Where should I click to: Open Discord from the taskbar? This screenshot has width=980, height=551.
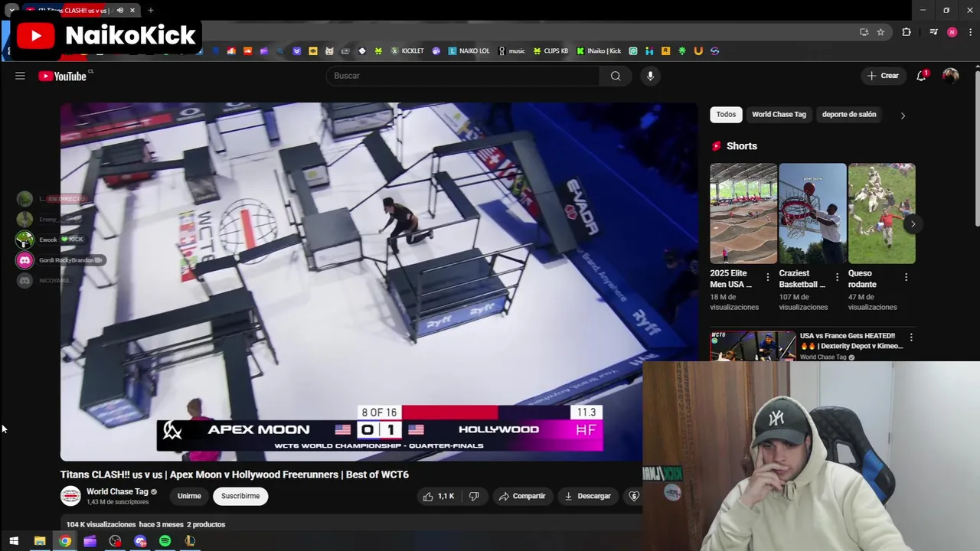coord(140,541)
